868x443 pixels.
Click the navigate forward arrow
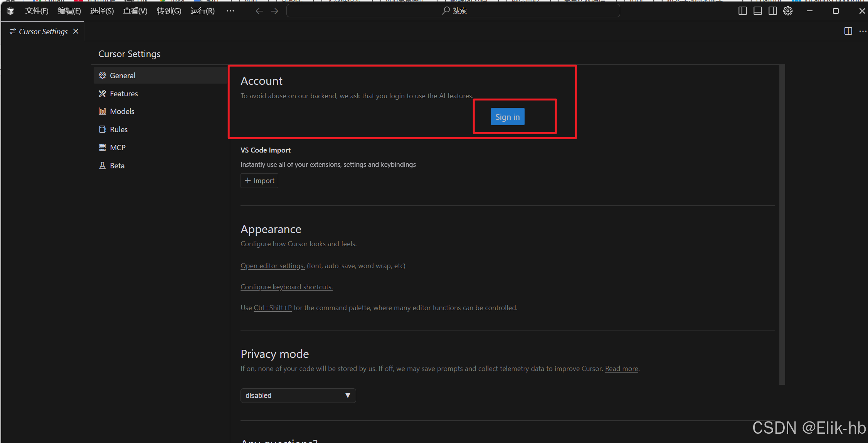point(274,11)
